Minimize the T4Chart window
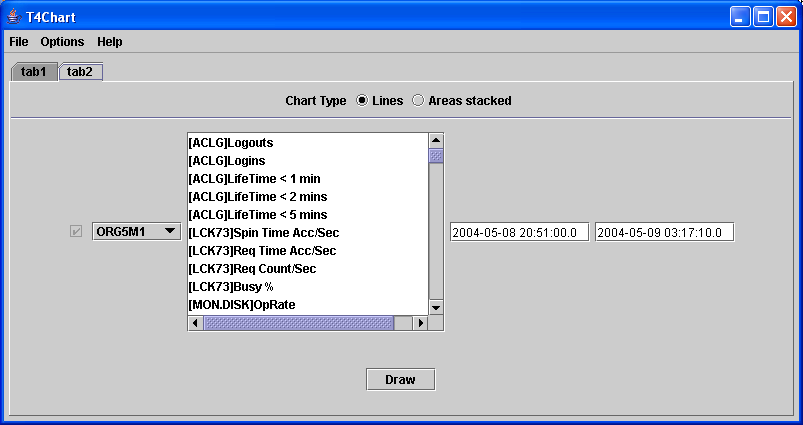803x425 pixels. [x=740, y=17]
